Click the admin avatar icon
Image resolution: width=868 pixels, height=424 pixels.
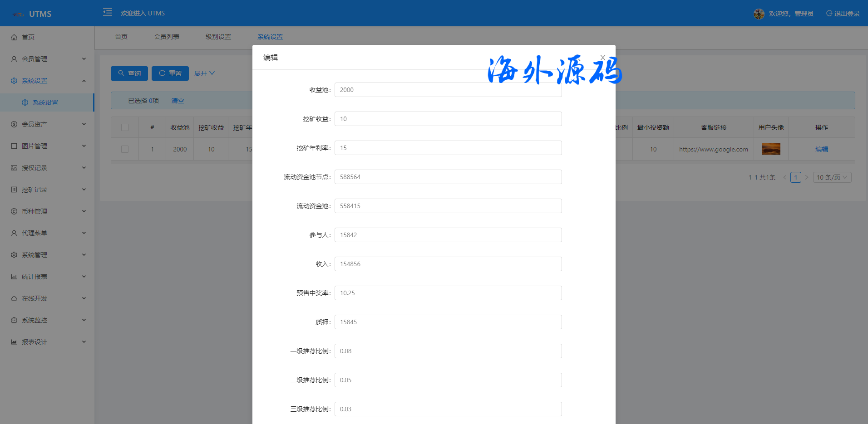pos(759,14)
